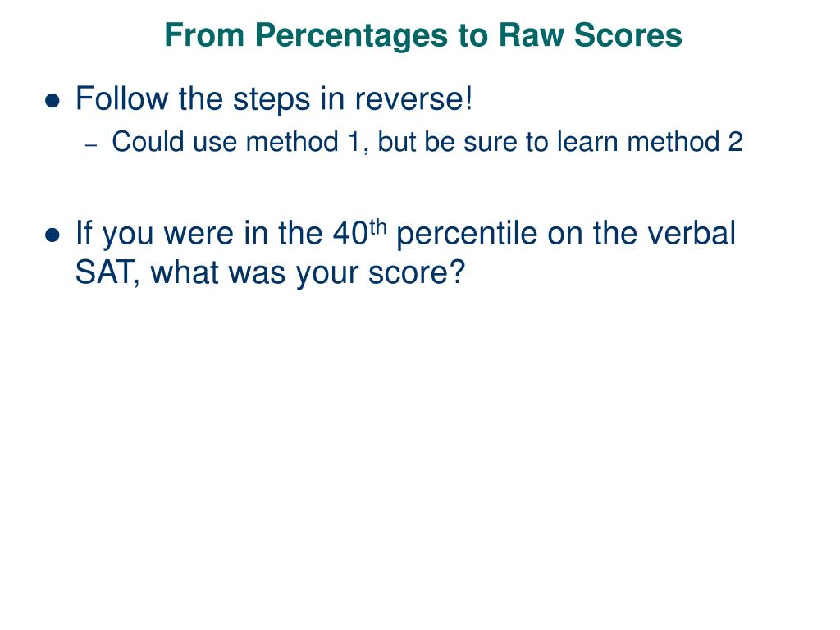Select the word 'percentile' in the question
The width and height of the screenshot is (840, 630).
tap(467, 234)
